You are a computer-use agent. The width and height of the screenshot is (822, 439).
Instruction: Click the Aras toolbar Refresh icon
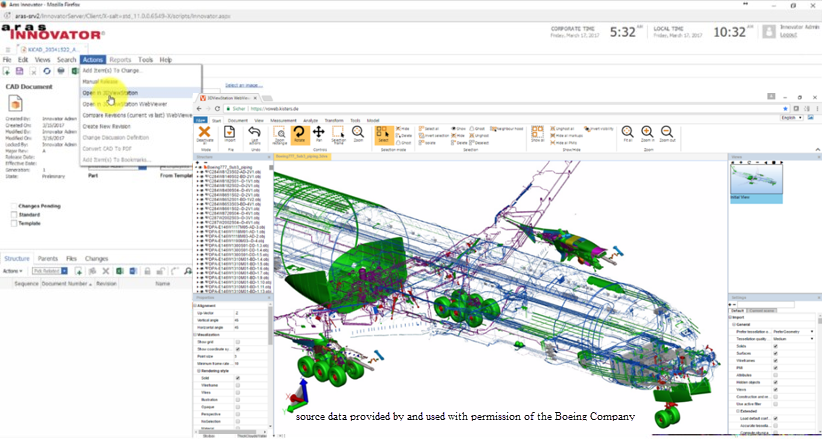click(47, 71)
